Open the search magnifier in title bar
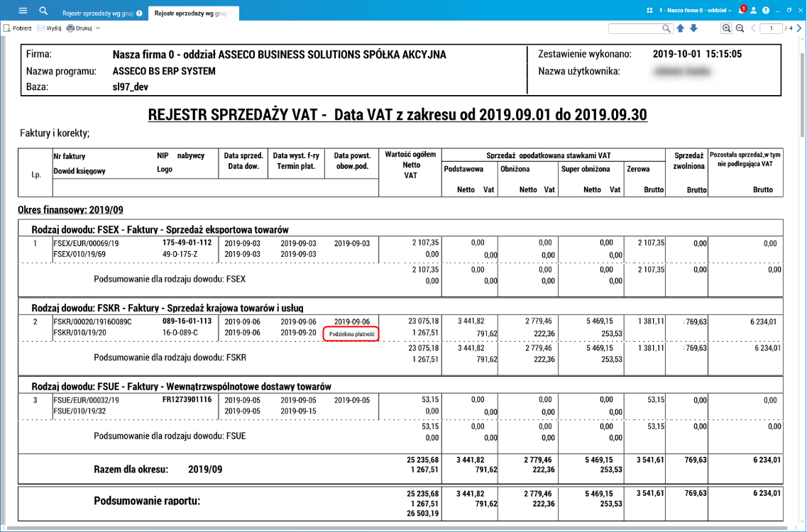The height and width of the screenshot is (532, 807). pos(43,11)
